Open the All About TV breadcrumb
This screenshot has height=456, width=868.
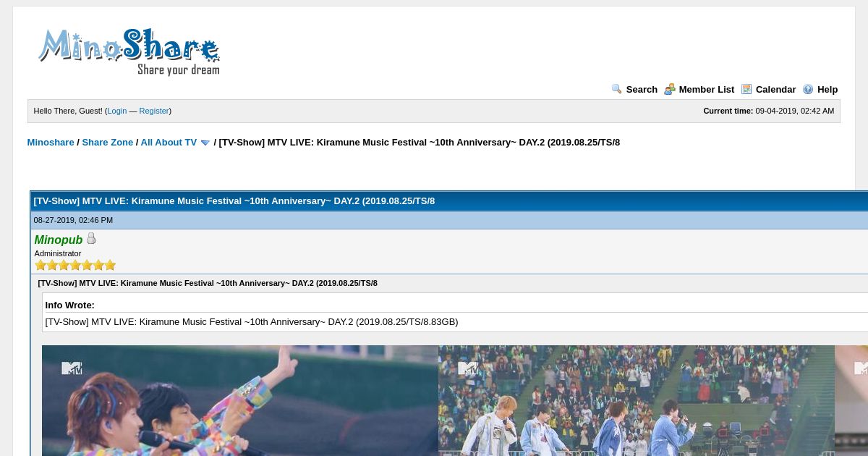coord(169,143)
